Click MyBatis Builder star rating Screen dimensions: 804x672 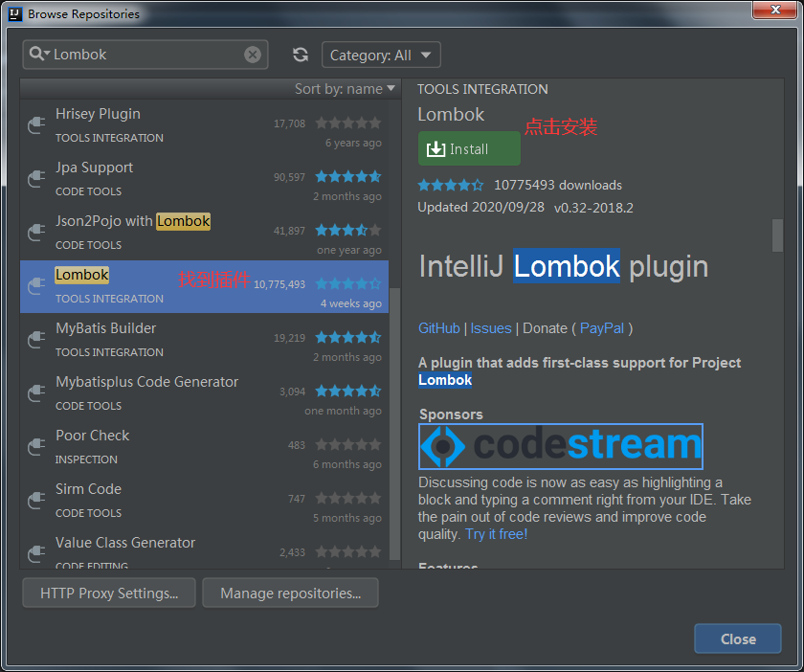click(x=348, y=338)
